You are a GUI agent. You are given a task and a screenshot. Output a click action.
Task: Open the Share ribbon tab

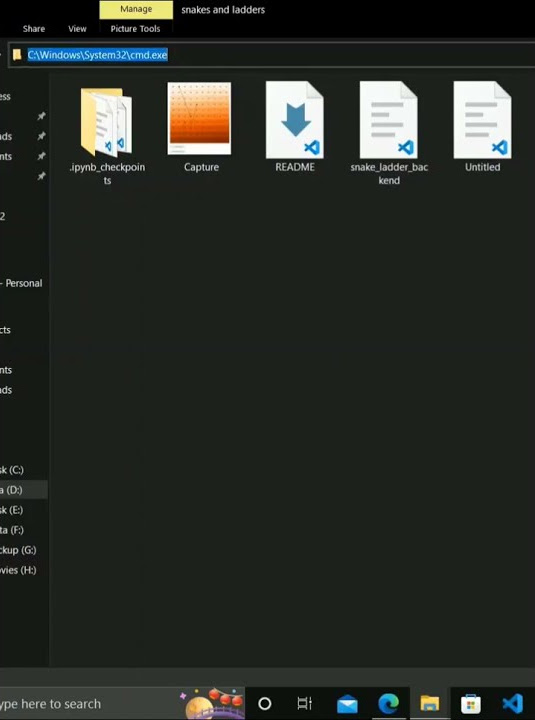34,28
